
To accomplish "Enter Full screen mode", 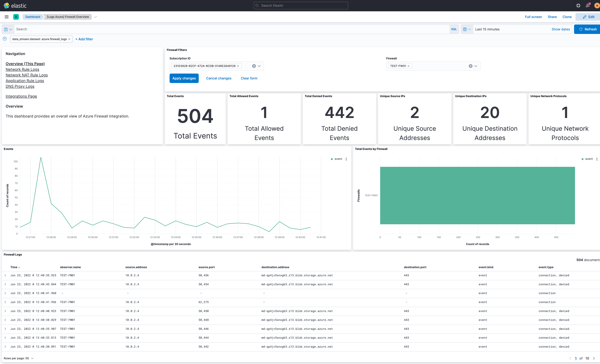I will 533,17.
